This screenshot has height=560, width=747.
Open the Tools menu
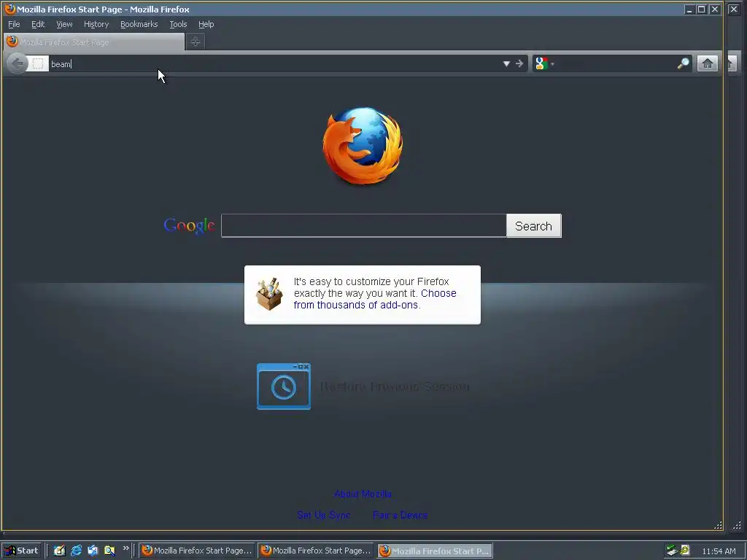pyautogui.click(x=178, y=24)
